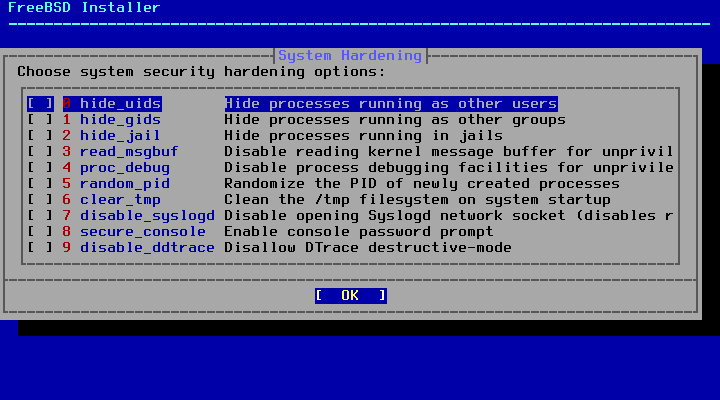Viewport: 720px width, 400px height.
Task: Enable the disable_syslogd checkbox
Action: pos(40,216)
